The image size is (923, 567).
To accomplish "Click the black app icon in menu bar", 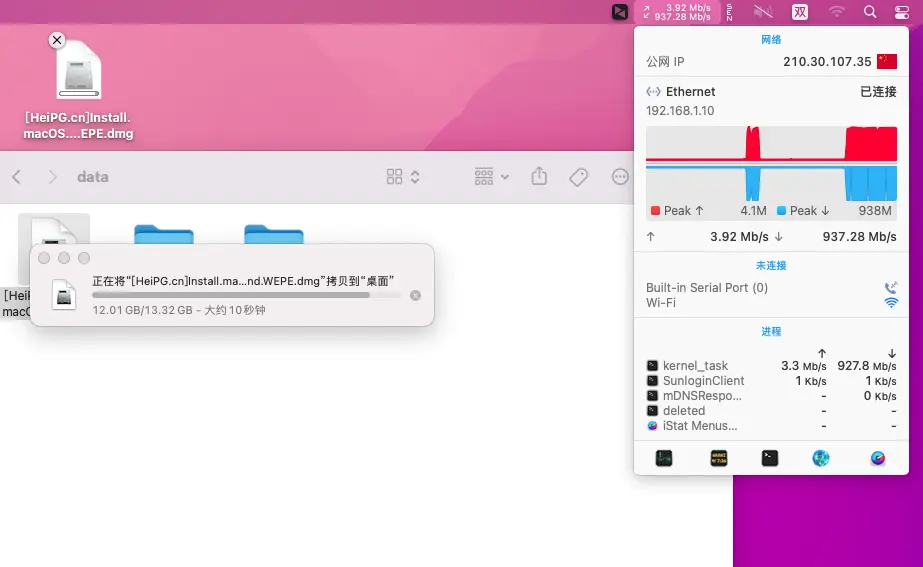I will (619, 12).
